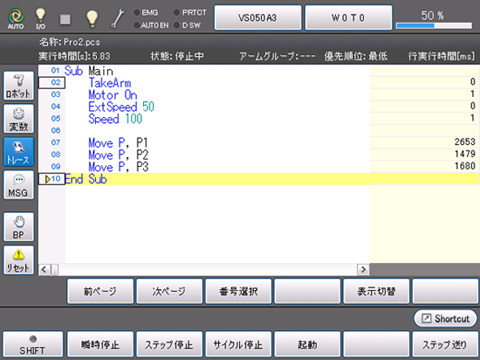Toggle the BP breakpoint button
Image resolution: width=480 pixels, height=360 pixels.
click(19, 227)
